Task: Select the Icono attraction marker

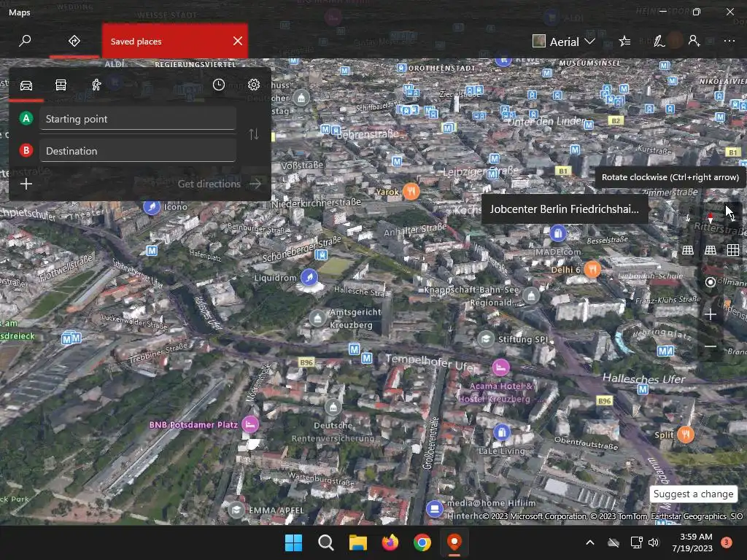Action: 152,206
